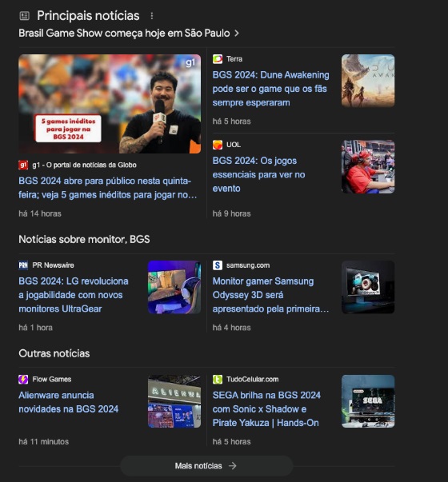
Task: Expand the chevron after Brasil Game Show headline
Action: 236,34
